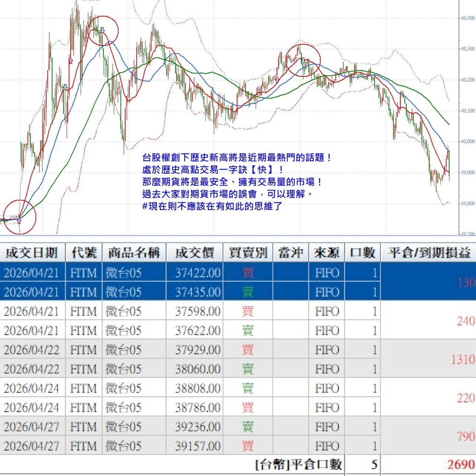Image resolution: width=476 pixels, height=476 pixels.
Task: Click the red 買 marker in the 38786.00 row
Action: (x=248, y=408)
